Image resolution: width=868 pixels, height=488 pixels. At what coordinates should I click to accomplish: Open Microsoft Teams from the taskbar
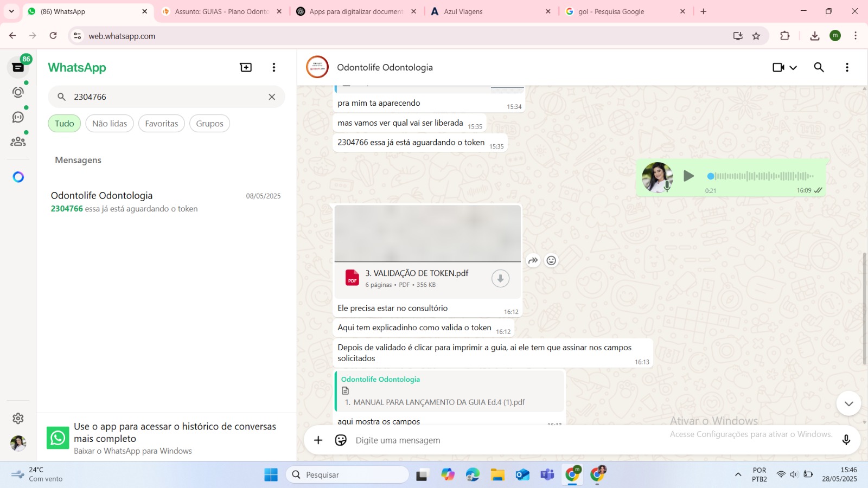(547, 475)
